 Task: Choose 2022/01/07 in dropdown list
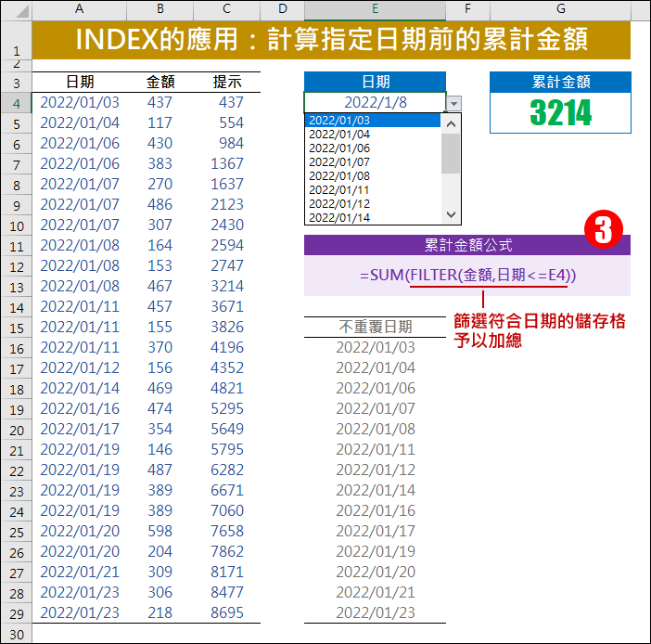click(373, 162)
